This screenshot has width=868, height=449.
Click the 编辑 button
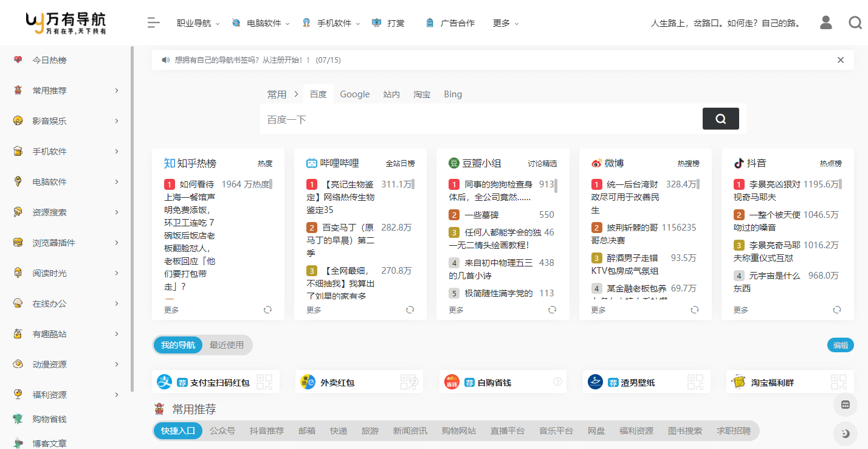click(840, 345)
